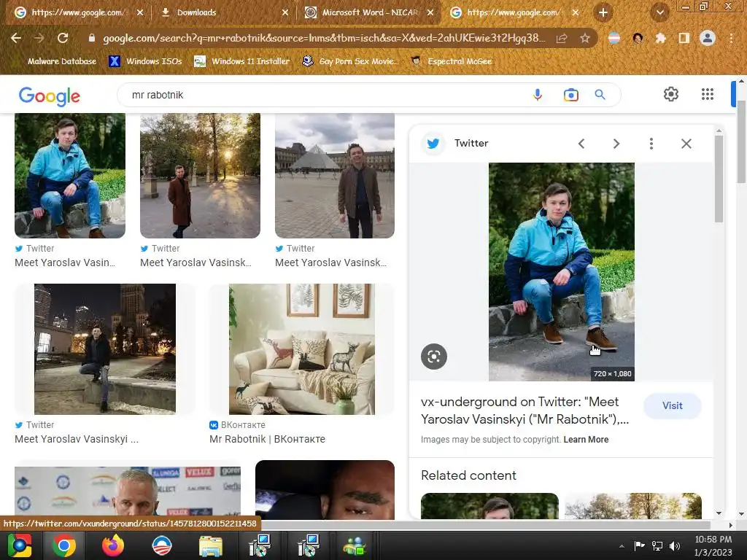
Task: Toggle the Chrome side panel icon
Action: [684, 38]
